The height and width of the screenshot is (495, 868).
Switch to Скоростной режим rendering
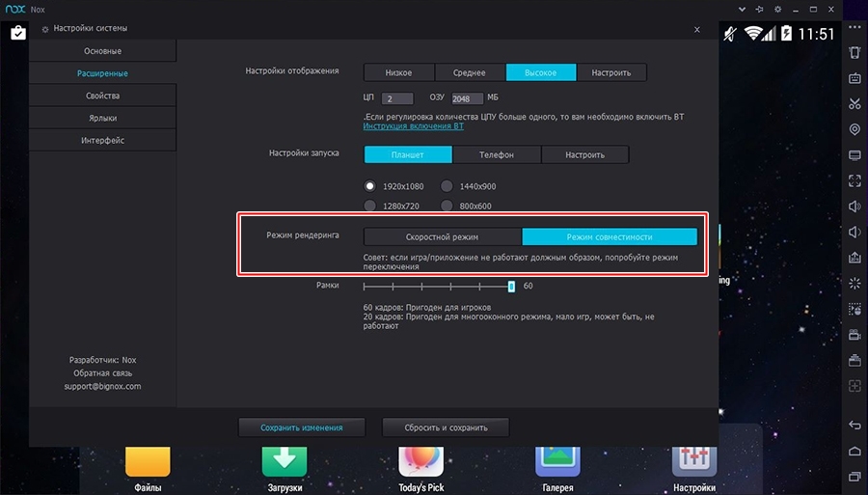point(443,237)
